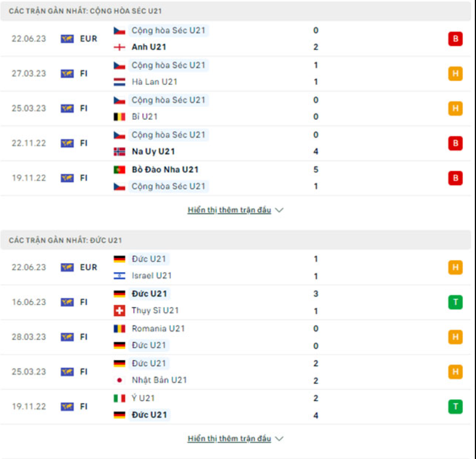Toggle the red B result badge of Anh U21 match
This screenshot has height=459, width=476.
pos(455,37)
